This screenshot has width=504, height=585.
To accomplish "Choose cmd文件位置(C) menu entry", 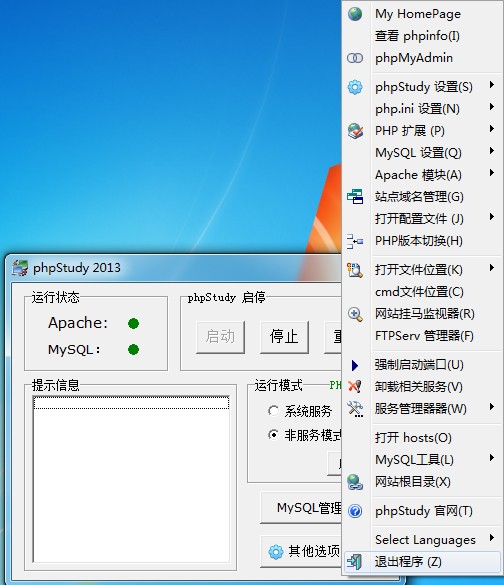I will pos(422,292).
